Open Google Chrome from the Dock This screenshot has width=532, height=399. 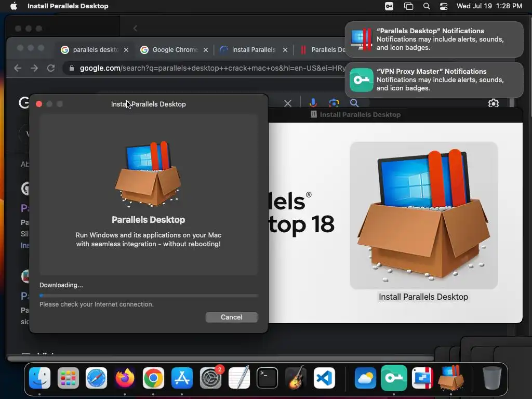tap(153, 378)
